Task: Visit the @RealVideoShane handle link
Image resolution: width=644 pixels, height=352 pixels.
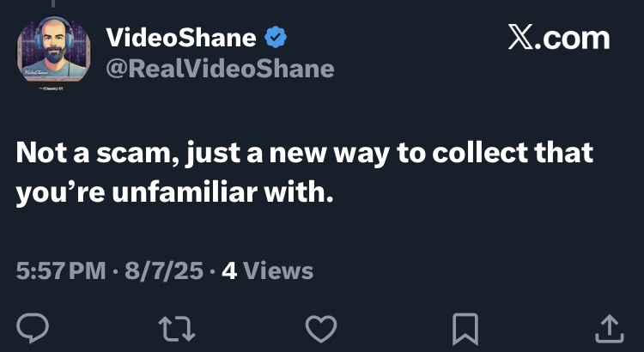Action: tap(219, 68)
